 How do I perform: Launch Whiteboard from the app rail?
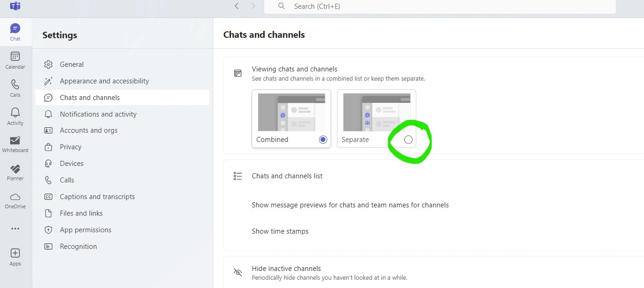click(x=15, y=144)
